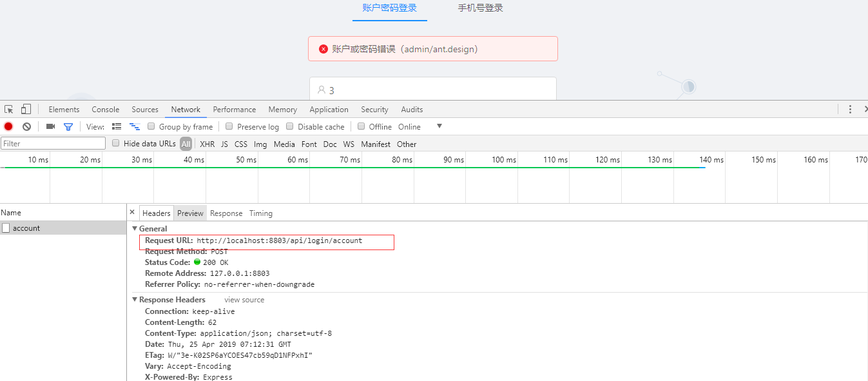
Task: Click the 100 ms timeline marker
Action: click(x=503, y=160)
